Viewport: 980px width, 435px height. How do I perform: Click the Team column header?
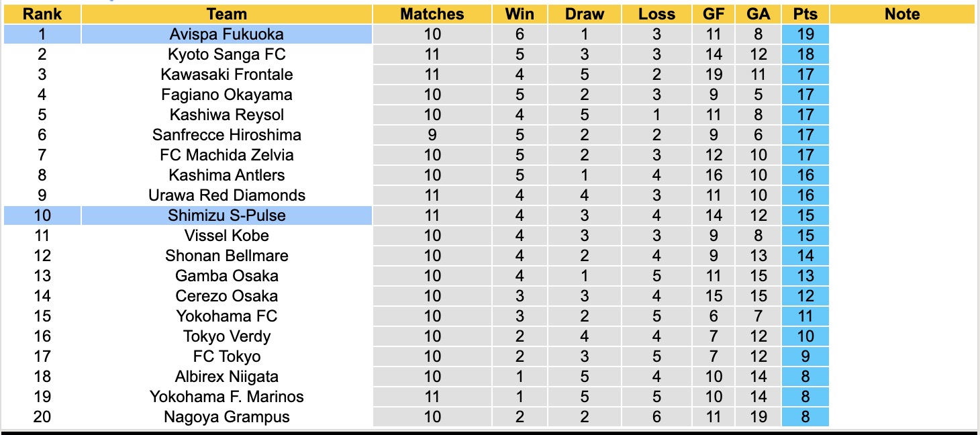[227, 14]
